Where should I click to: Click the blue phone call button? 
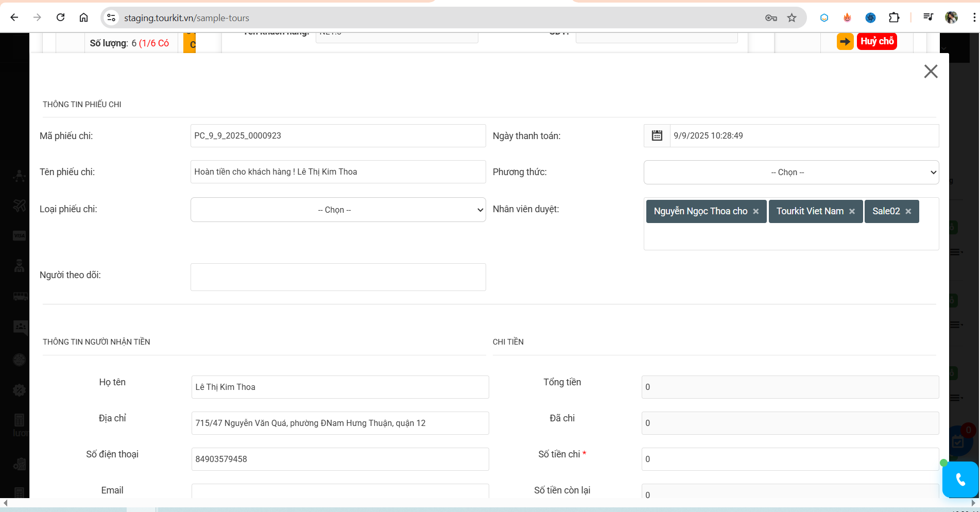tap(960, 480)
